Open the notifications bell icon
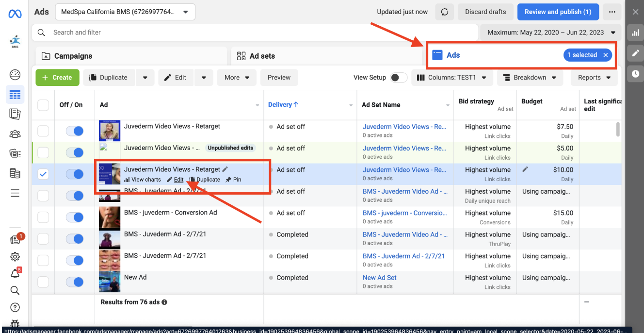This screenshot has height=333, width=644. [x=15, y=273]
